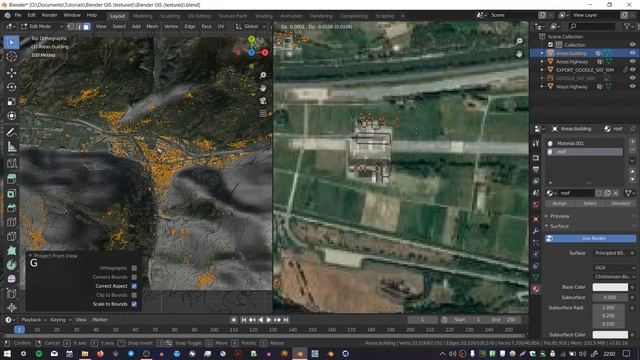The width and height of the screenshot is (640, 360).
Task: Switch orthographic/perspective grid icon in left viewport
Action: [263, 113]
